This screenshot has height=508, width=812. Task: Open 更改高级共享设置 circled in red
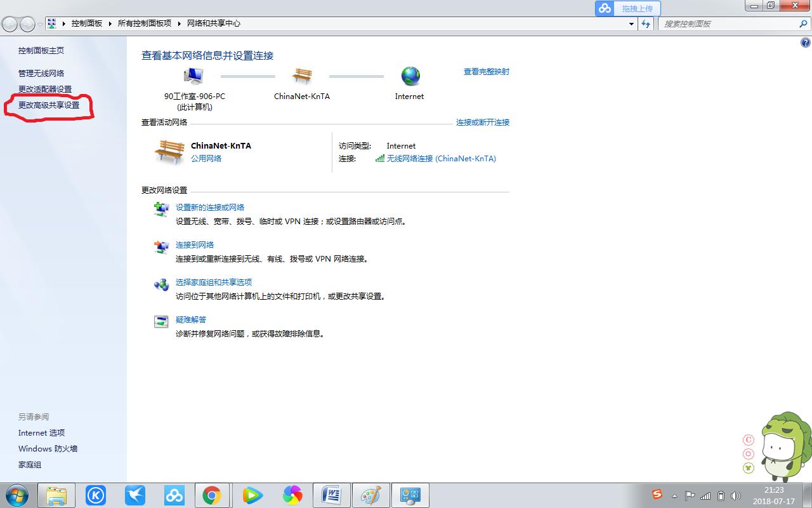tap(50, 105)
